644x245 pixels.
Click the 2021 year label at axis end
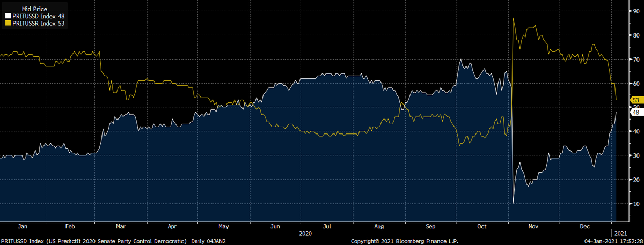coord(620,233)
